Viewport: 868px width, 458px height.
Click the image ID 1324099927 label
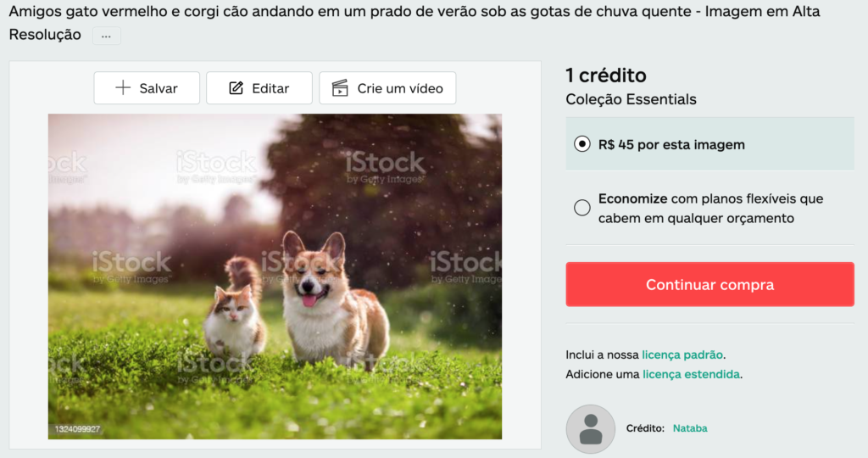(77, 429)
